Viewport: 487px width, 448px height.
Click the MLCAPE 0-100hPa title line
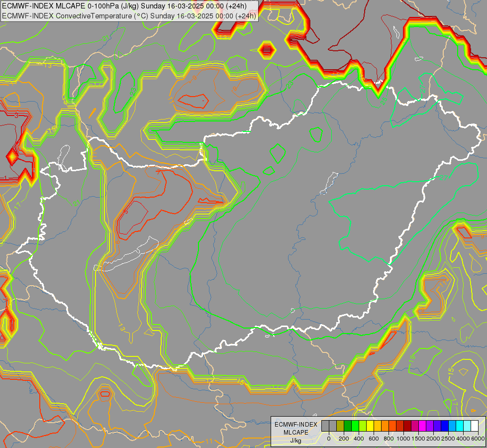[124, 6]
